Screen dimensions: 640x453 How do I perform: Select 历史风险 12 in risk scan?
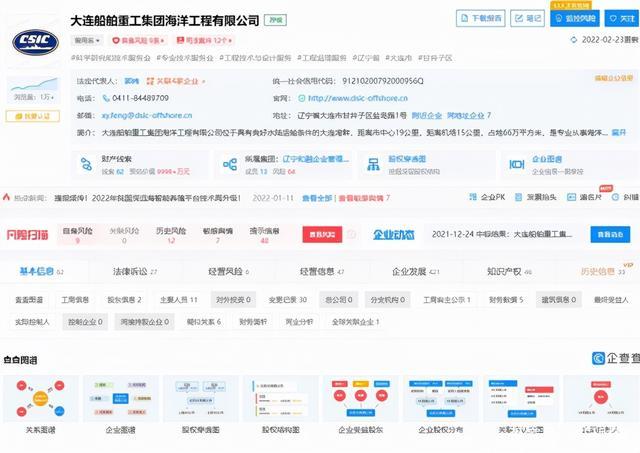point(171,235)
